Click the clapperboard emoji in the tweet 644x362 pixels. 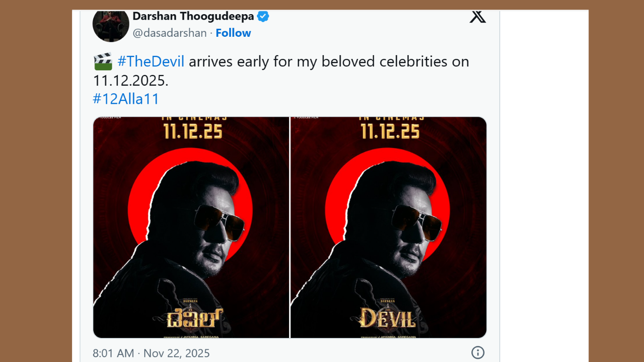pyautogui.click(x=103, y=62)
